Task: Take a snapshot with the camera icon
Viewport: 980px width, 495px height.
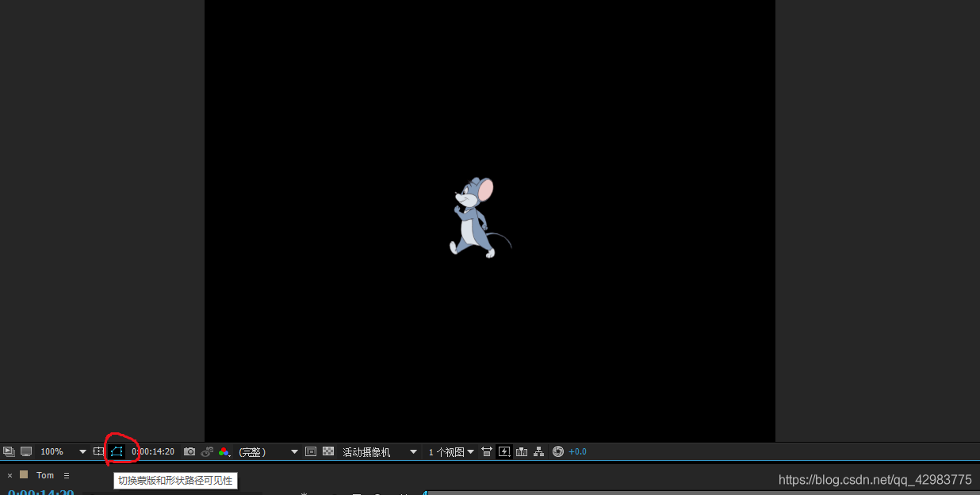Action: click(x=189, y=451)
